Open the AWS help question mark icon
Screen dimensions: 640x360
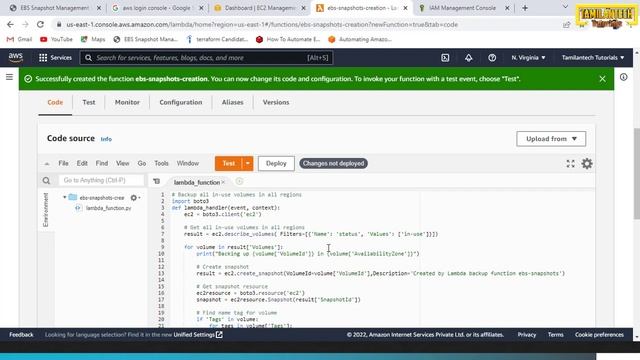point(492,58)
